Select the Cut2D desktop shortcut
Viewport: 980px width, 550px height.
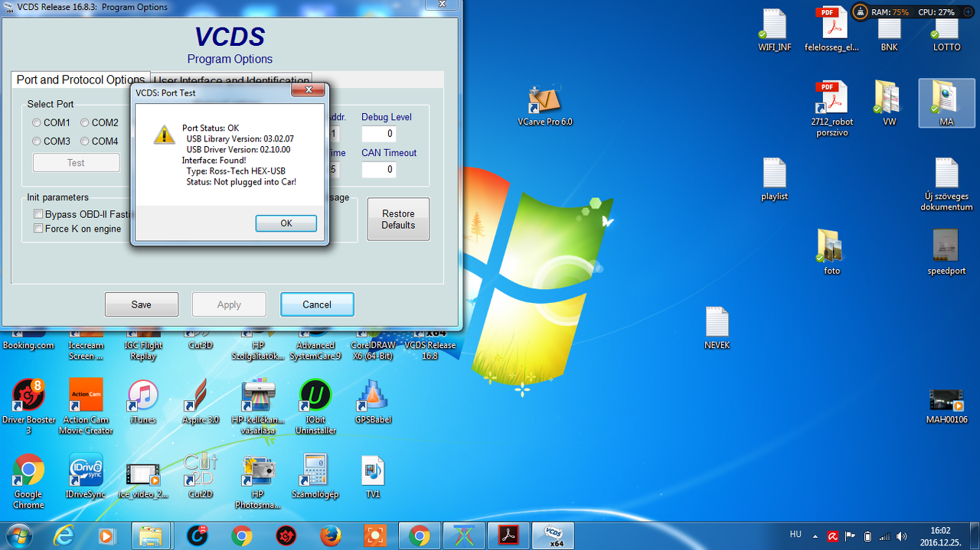201,476
